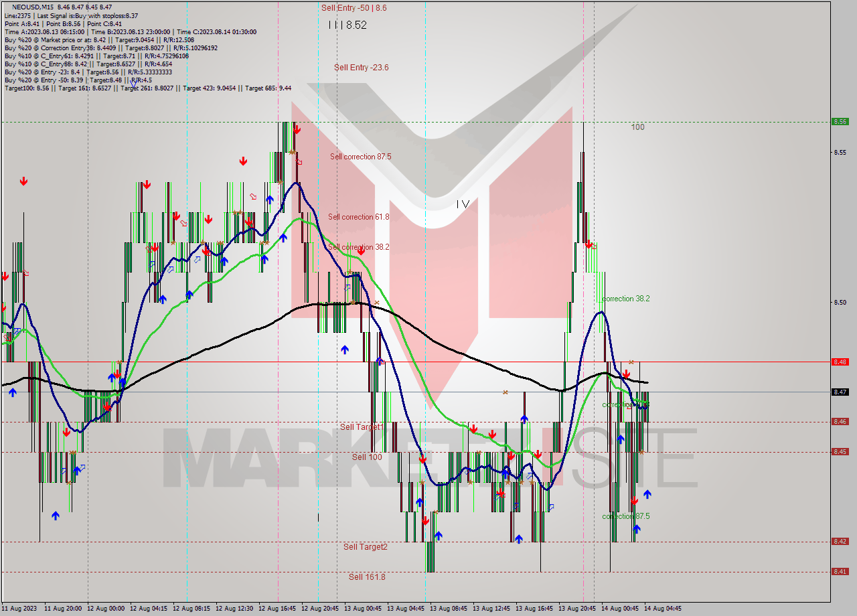Click the '11 Aug 20:00' time axis label
857x616 pixels.
(63, 609)
